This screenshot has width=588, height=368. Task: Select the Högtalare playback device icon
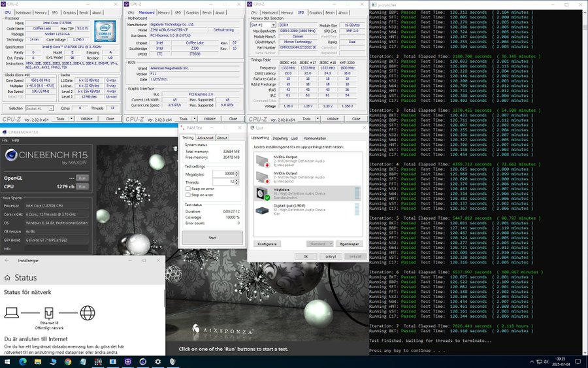(263, 193)
